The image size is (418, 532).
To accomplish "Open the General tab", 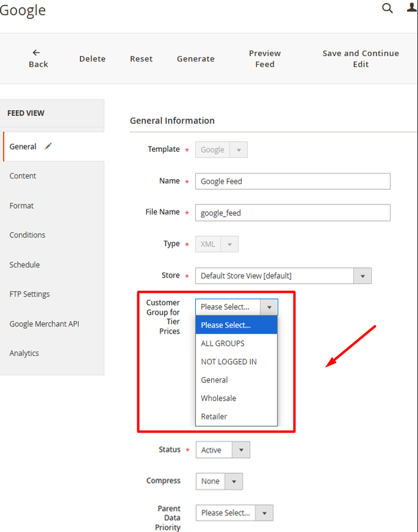I will (x=54, y=146).
